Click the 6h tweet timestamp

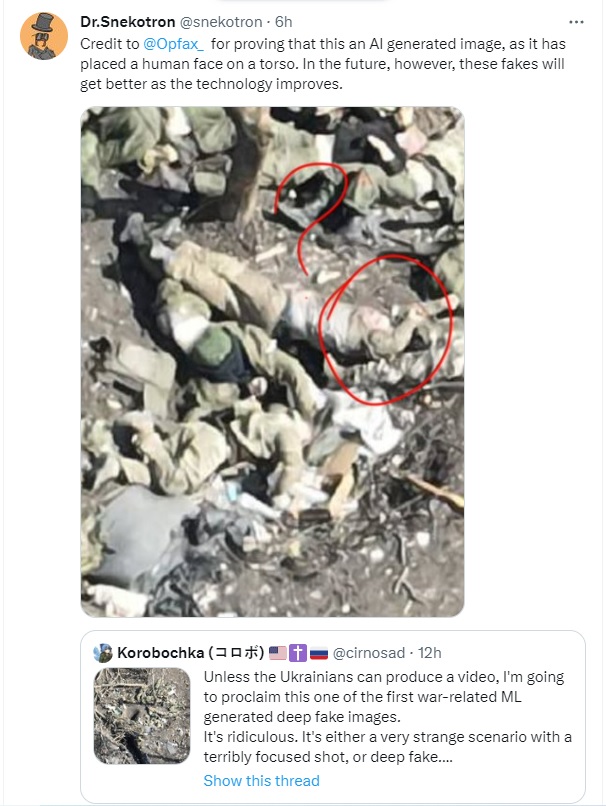pos(283,22)
